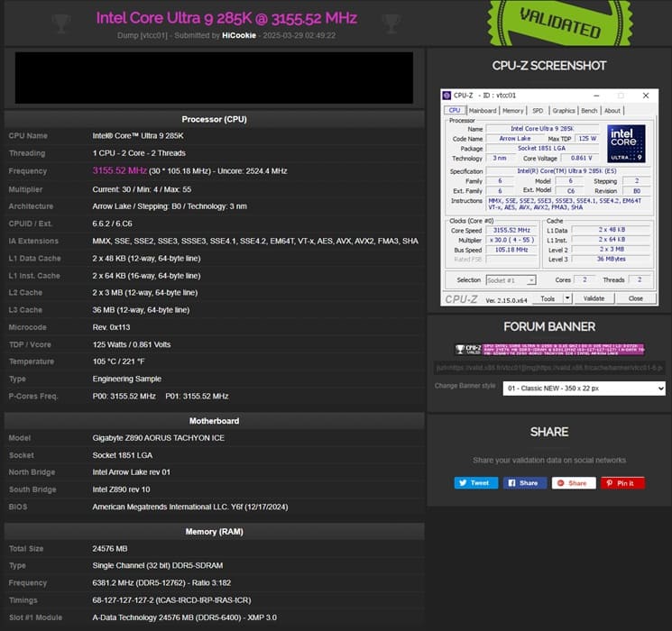Pin validation with the Pin it button
The height and width of the screenshot is (631, 672).
622,483
